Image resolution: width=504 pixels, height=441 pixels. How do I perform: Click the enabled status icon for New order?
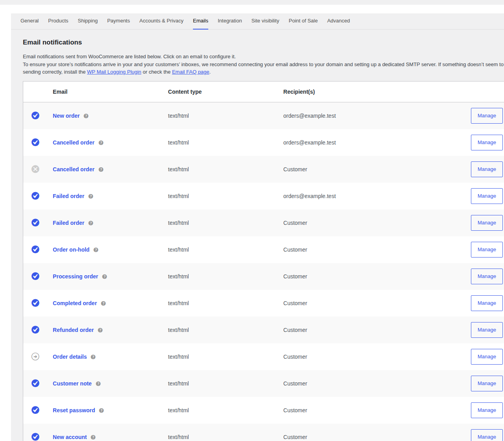tap(35, 115)
